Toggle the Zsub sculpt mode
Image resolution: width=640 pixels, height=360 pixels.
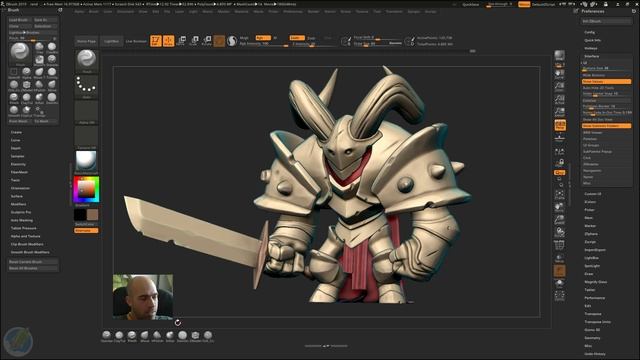coord(311,38)
